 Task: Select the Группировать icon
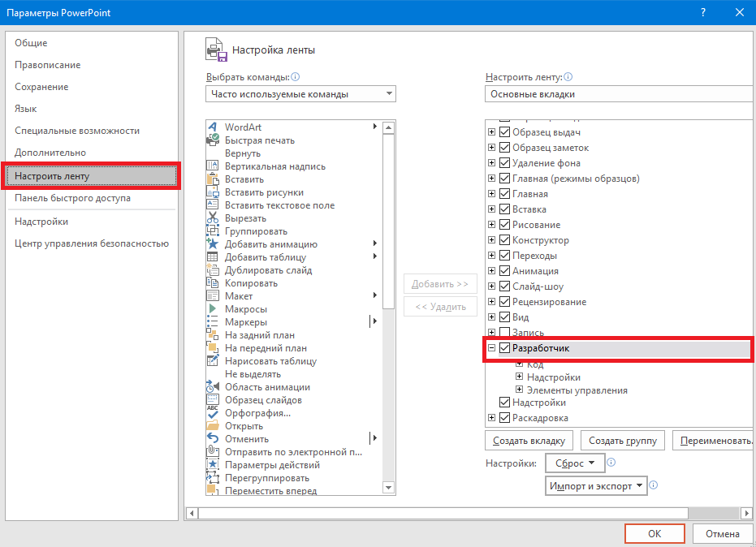213,231
